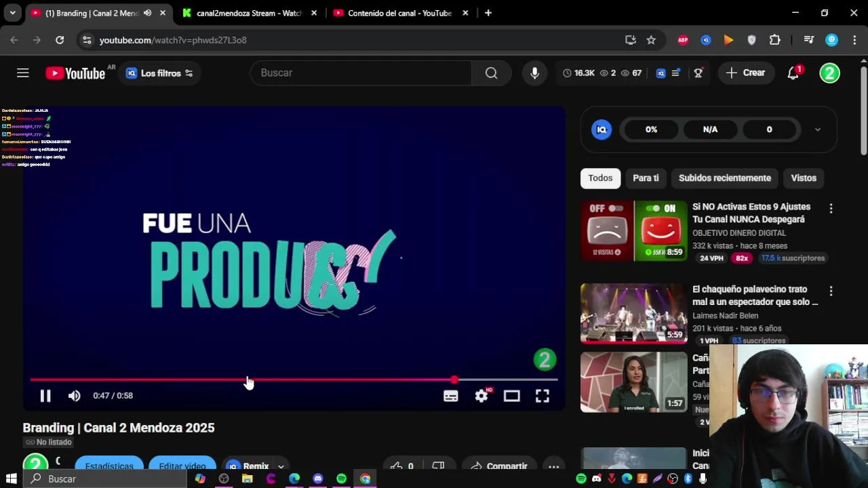
Task: Install app icon in address bar
Action: 631,40
